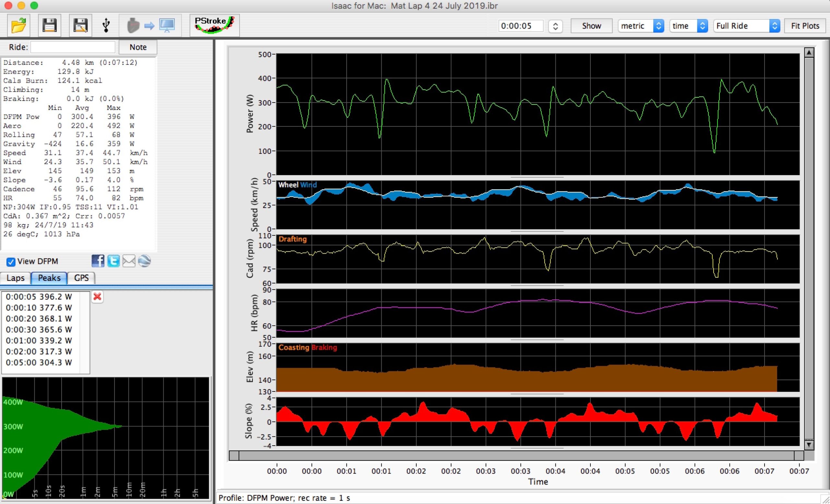The height and width of the screenshot is (504, 830).
Task: Share ride via Twitter icon
Action: click(x=113, y=261)
